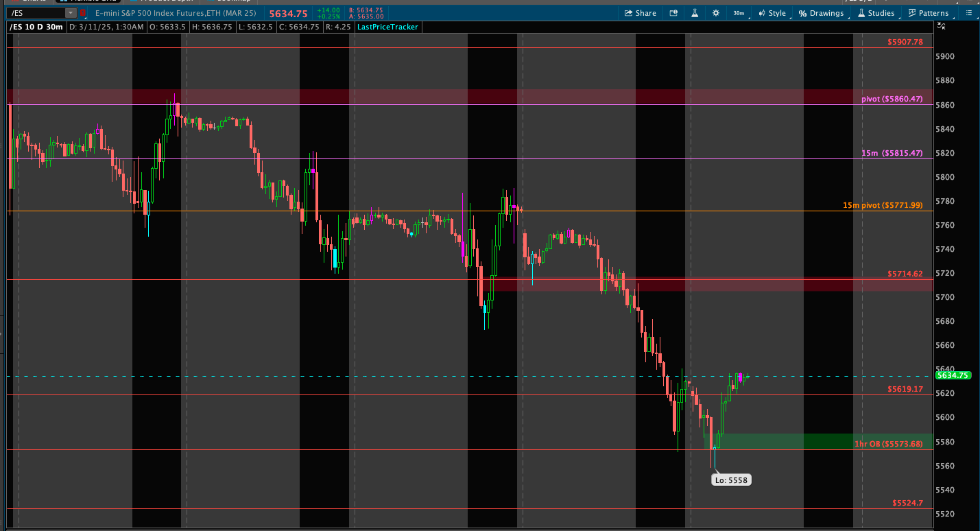Open the quick chart snapshot icon

(673, 13)
